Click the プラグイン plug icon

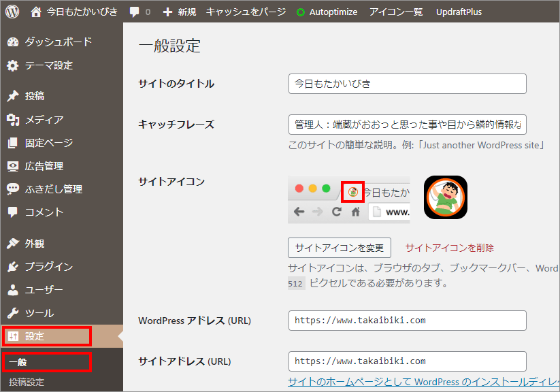coord(13,267)
